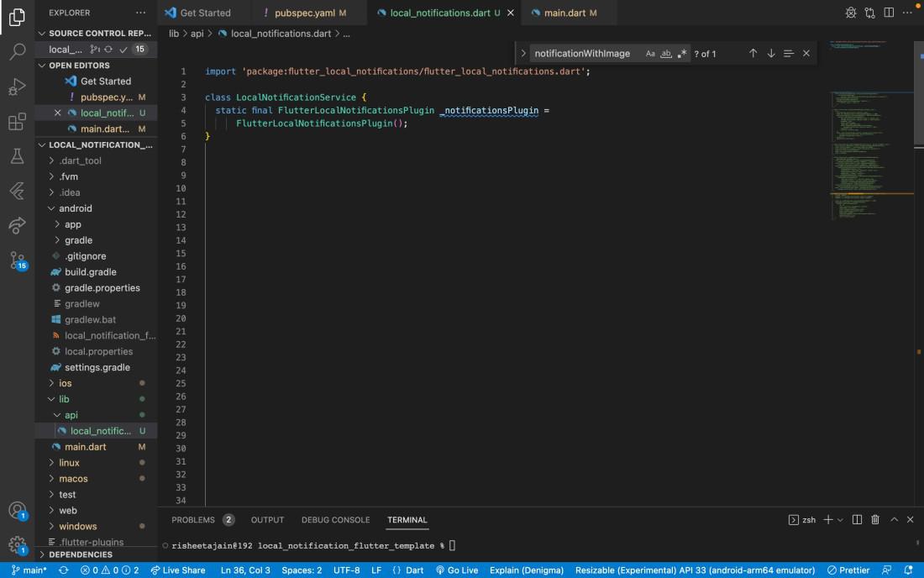Toggle Match Whole Word in find widget
Image resolution: width=924 pixels, height=578 pixels.
[666, 54]
